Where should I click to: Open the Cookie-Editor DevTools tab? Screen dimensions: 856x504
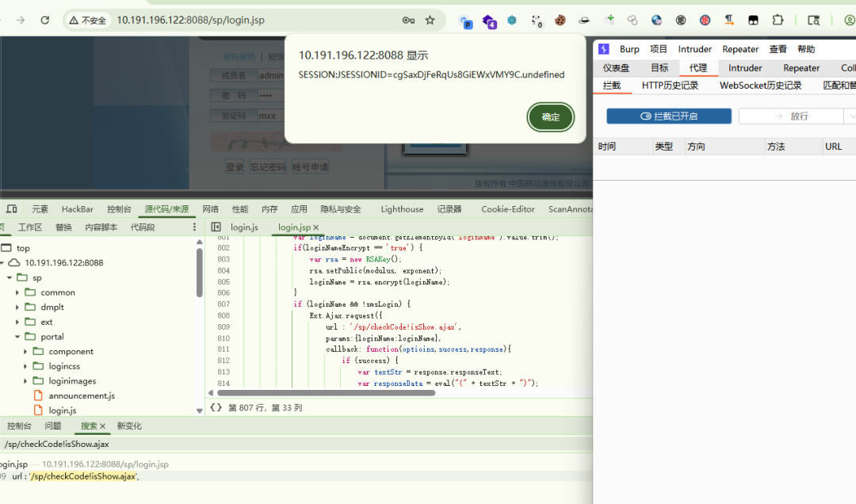pos(508,209)
